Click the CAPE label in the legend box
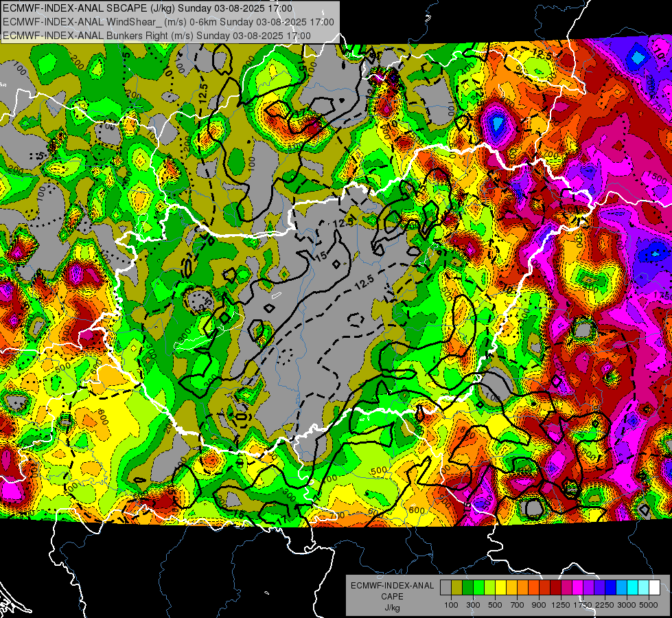Viewport: 672px width, 618px height. (392, 597)
